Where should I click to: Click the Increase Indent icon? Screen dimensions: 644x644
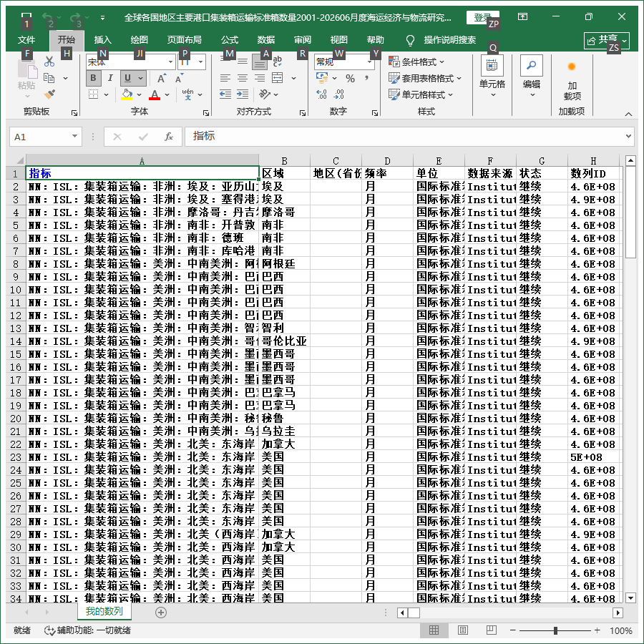click(243, 94)
